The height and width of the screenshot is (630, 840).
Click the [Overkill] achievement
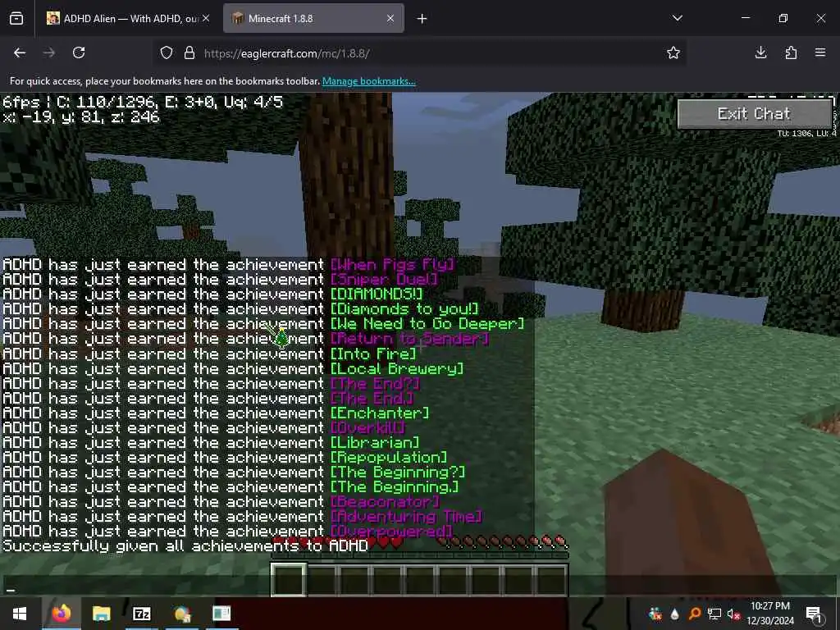coord(367,428)
